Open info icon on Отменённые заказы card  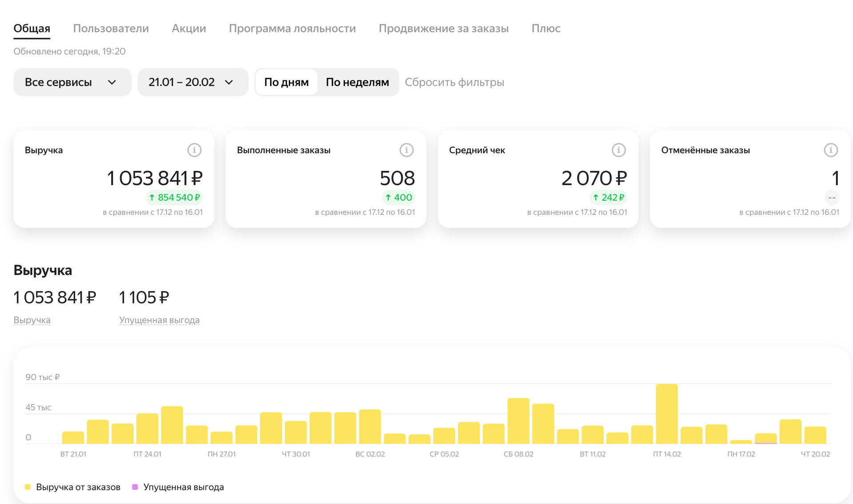[x=831, y=150]
